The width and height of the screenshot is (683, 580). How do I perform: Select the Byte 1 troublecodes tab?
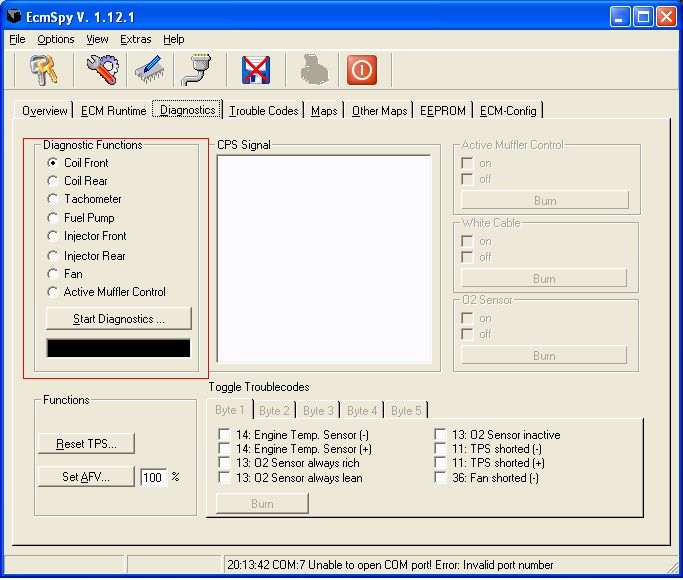coord(230,410)
